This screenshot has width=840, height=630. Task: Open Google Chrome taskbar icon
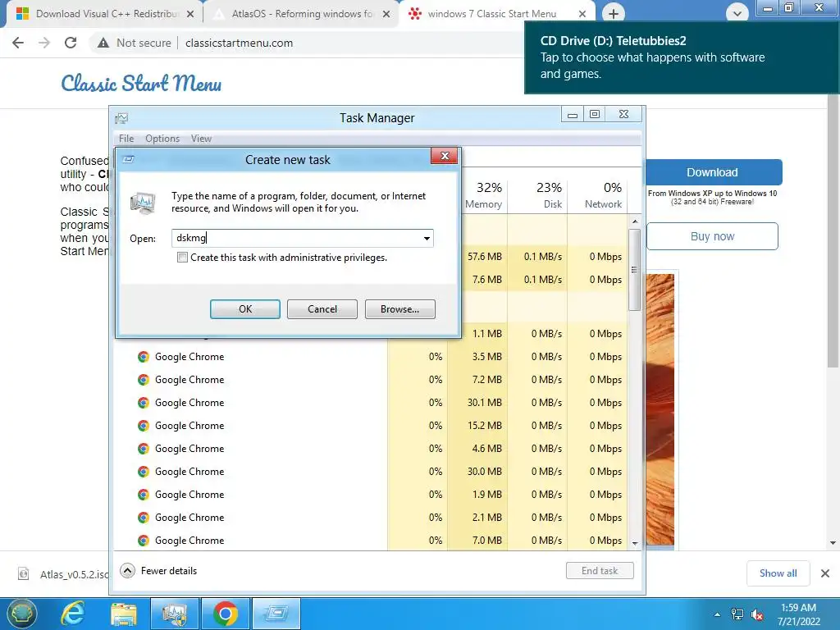click(x=226, y=614)
